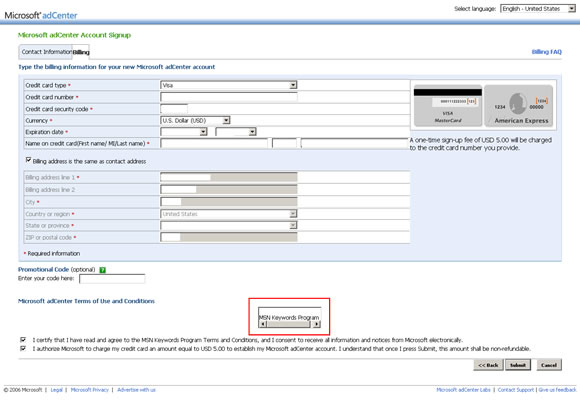Click the ZIP or postal code field

pyautogui.click(x=229, y=237)
